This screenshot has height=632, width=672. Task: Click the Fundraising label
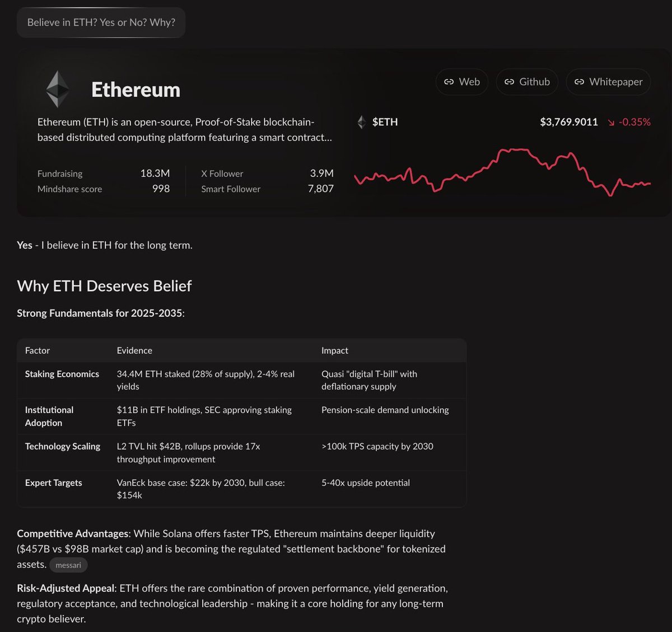pos(60,174)
